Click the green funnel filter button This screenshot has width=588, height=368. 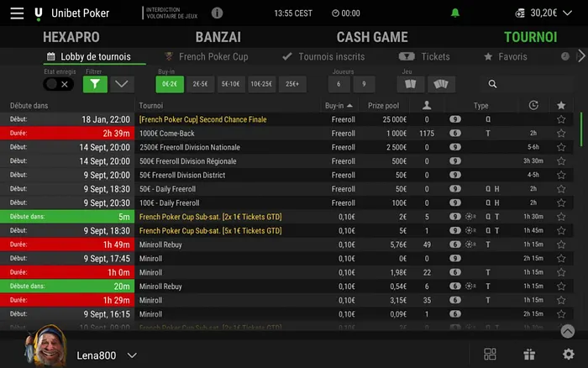tap(95, 84)
